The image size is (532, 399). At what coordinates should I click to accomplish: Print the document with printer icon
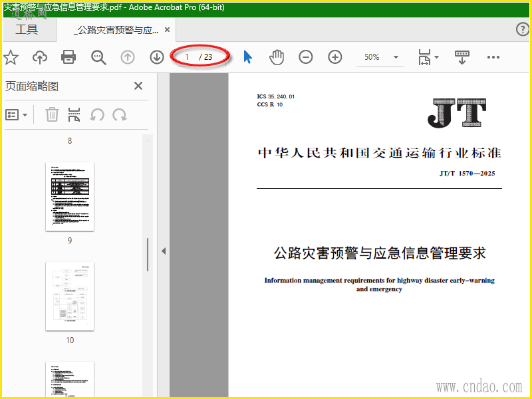68,57
